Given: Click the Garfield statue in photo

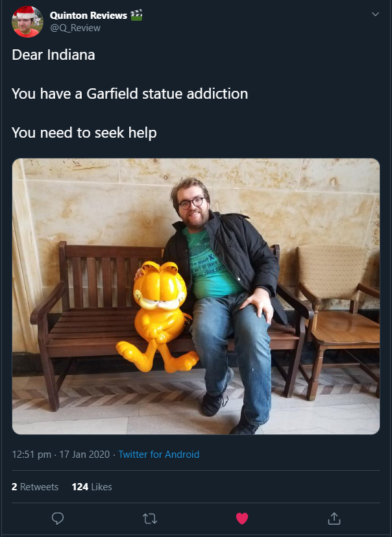Looking at the screenshot, I should tap(158, 317).
